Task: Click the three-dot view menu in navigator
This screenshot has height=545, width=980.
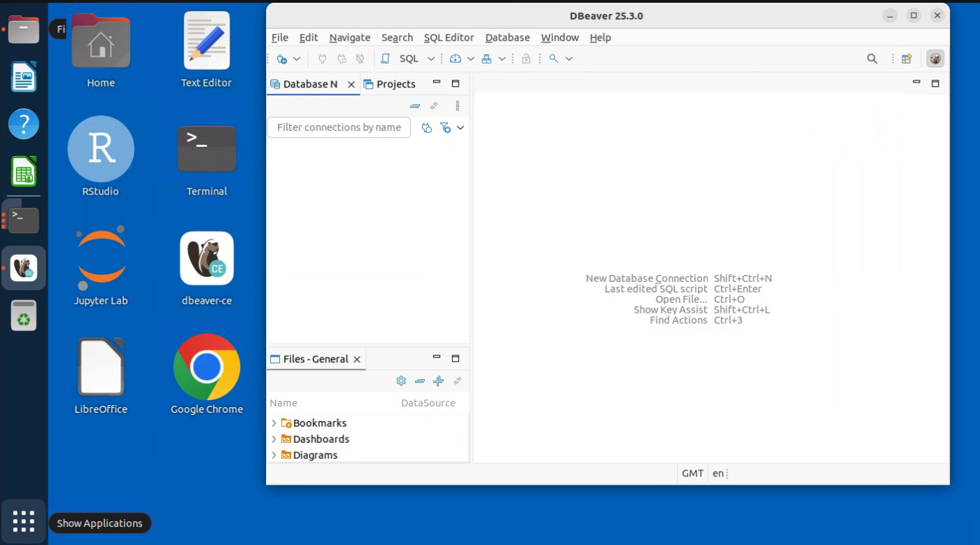Action: click(457, 106)
